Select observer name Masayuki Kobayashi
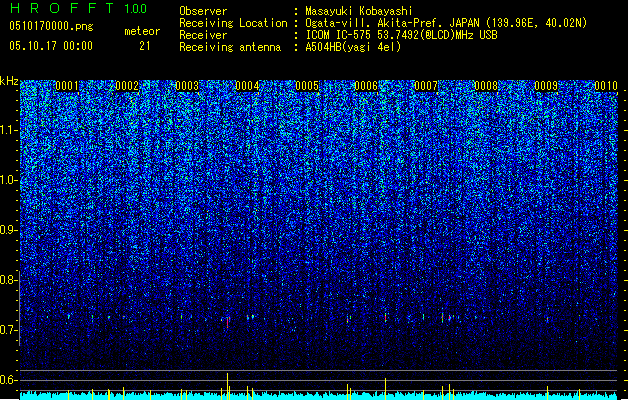 click(x=359, y=11)
